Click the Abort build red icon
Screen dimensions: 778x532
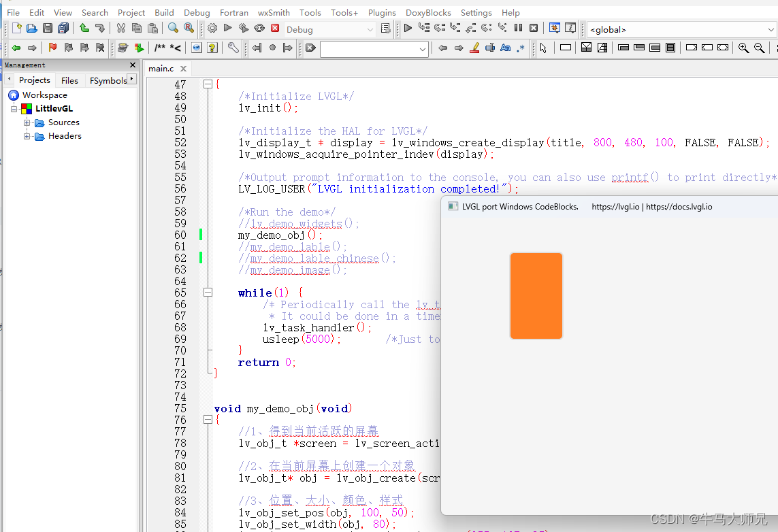pos(275,29)
